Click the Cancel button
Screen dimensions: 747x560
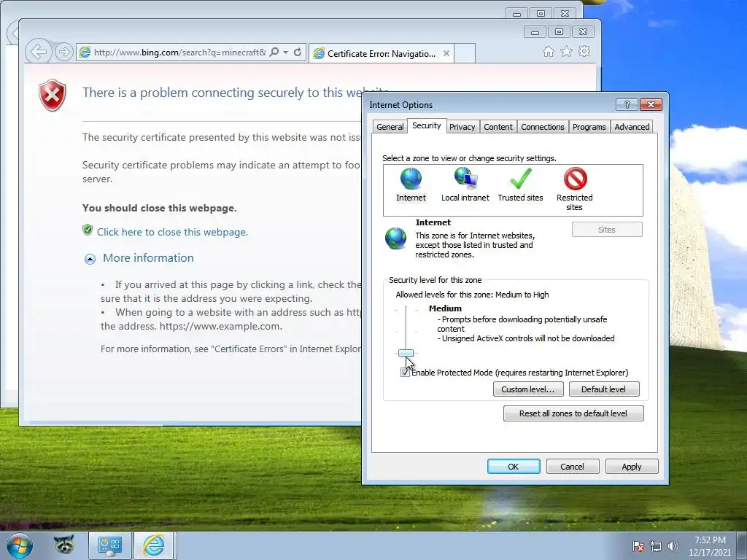pyautogui.click(x=572, y=467)
